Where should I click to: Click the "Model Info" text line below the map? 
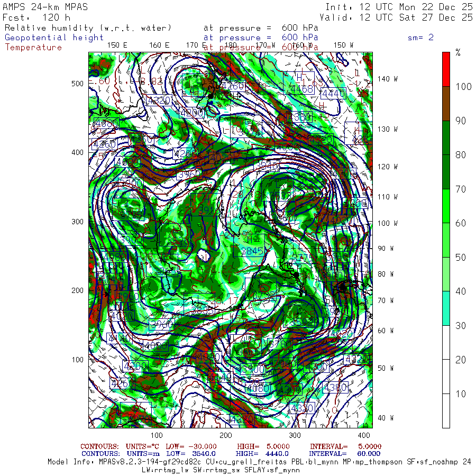click(x=259, y=462)
